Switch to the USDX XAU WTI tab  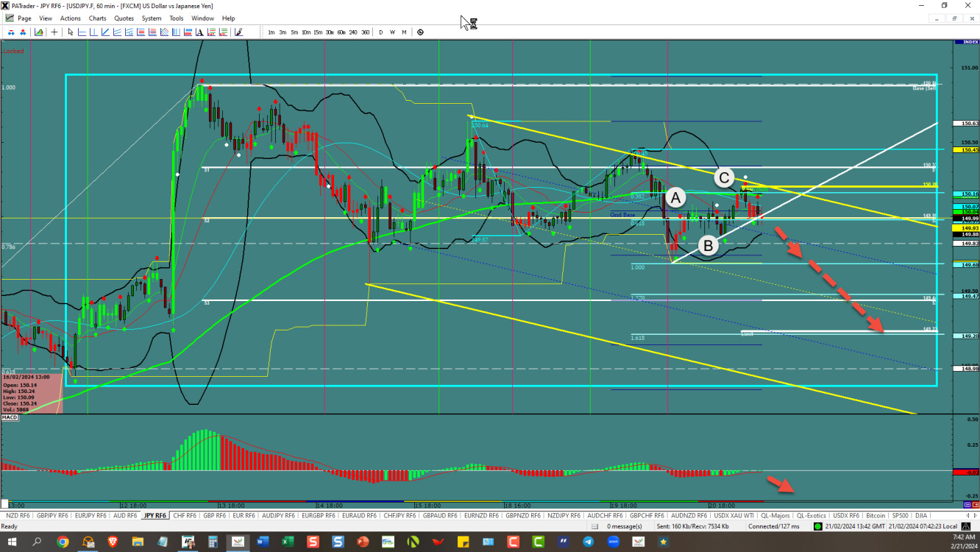pos(734,516)
